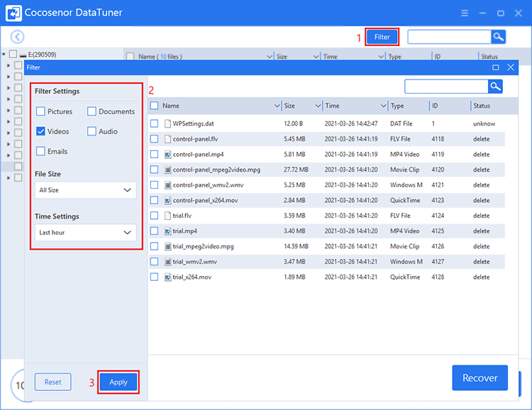Click the trial.mp4 file icon
The image size is (532, 410).
tap(167, 231)
